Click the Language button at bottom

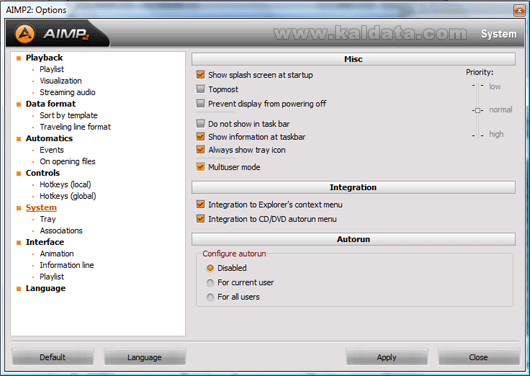145,357
